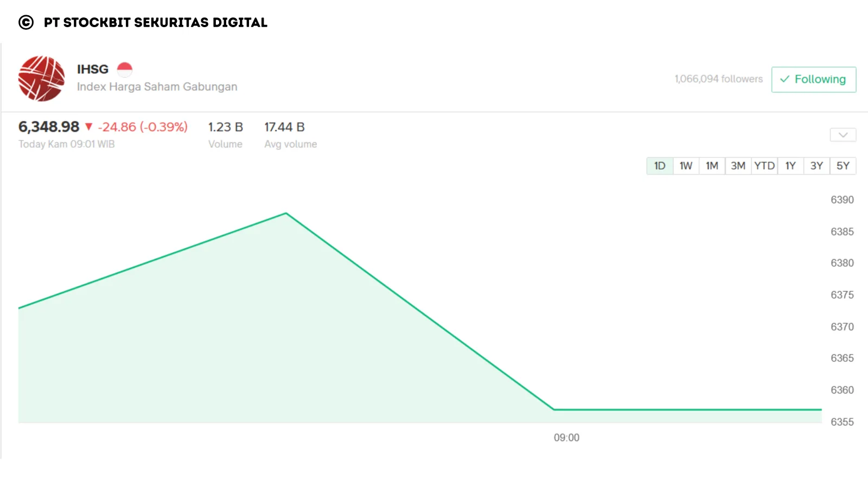
Task: Click the 6390 price axis label
Action: pyautogui.click(x=842, y=200)
